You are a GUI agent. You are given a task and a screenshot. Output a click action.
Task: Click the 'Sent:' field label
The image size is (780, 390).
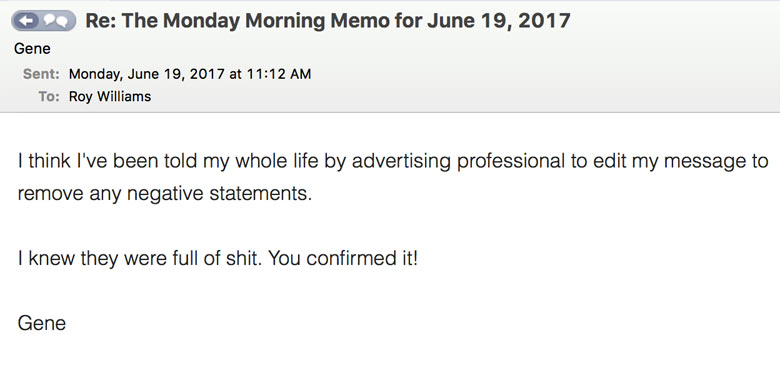point(41,74)
